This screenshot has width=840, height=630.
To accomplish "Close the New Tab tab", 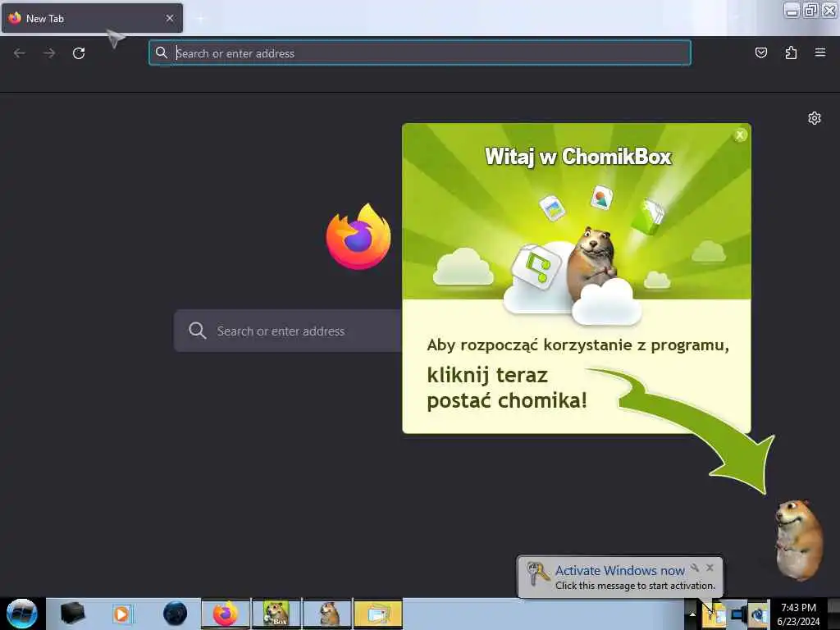I will [170, 18].
